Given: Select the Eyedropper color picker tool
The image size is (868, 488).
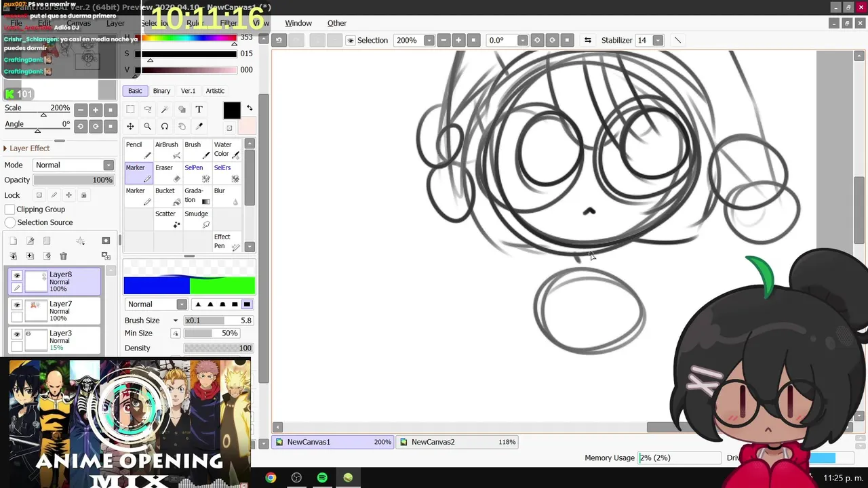Looking at the screenshot, I should [x=199, y=126].
